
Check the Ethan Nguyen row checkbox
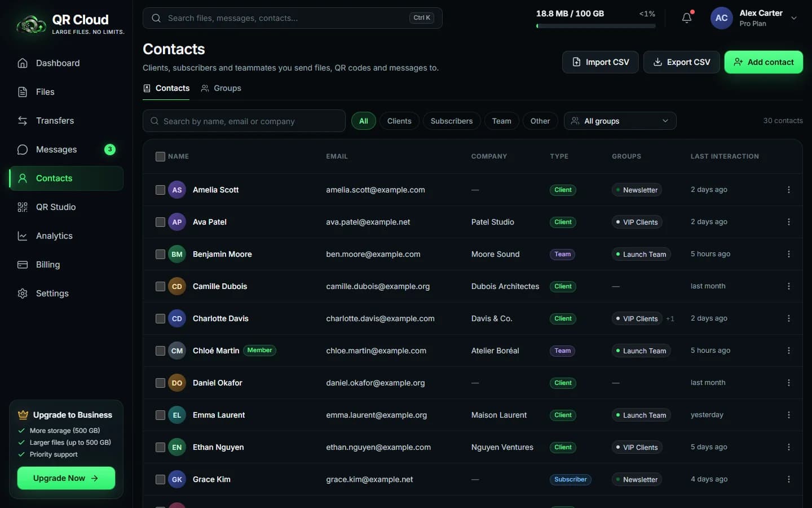[x=160, y=448]
